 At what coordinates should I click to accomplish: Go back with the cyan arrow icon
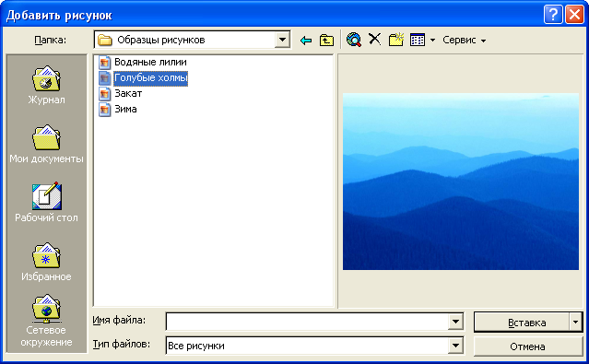tap(306, 41)
